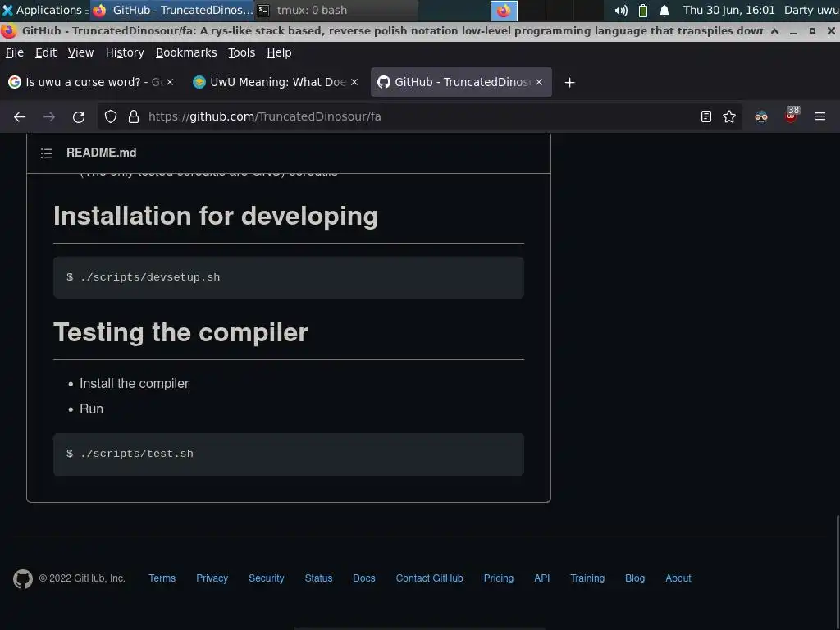This screenshot has height=630, width=840.
Task: Click the Firefox icon in the panel
Action: click(504, 10)
